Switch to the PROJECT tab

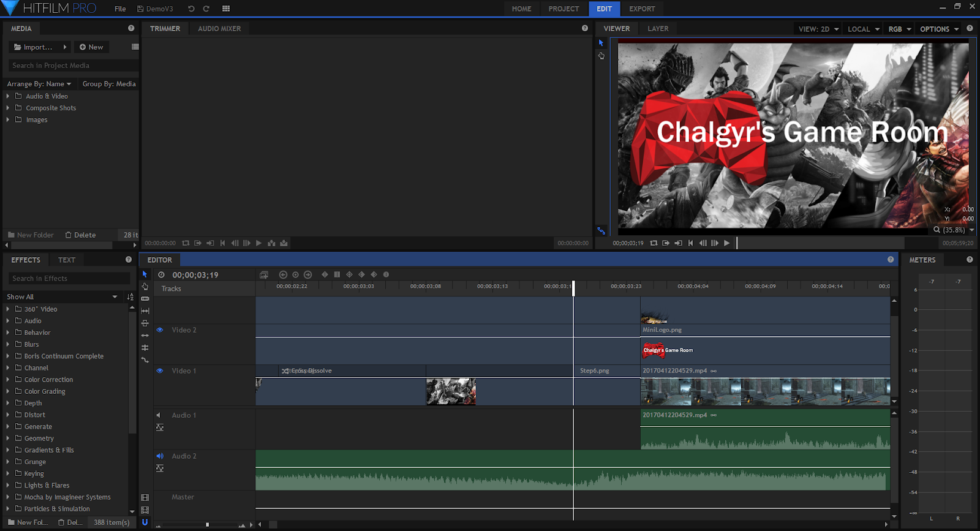(x=563, y=9)
